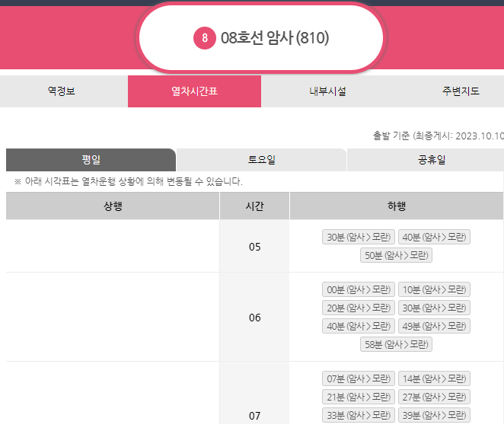Screen dimensions: 504x431
Task: Switch to the 토요일 schedule tab
Action: (261, 160)
